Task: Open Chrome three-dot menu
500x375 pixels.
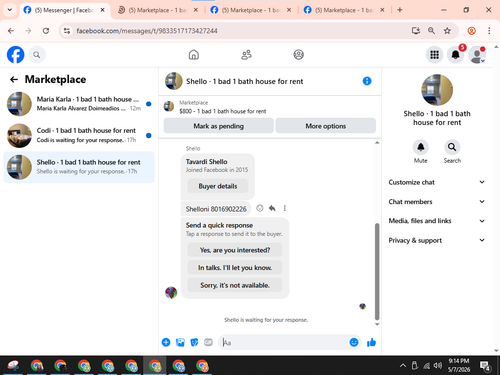Action: pos(489,31)
